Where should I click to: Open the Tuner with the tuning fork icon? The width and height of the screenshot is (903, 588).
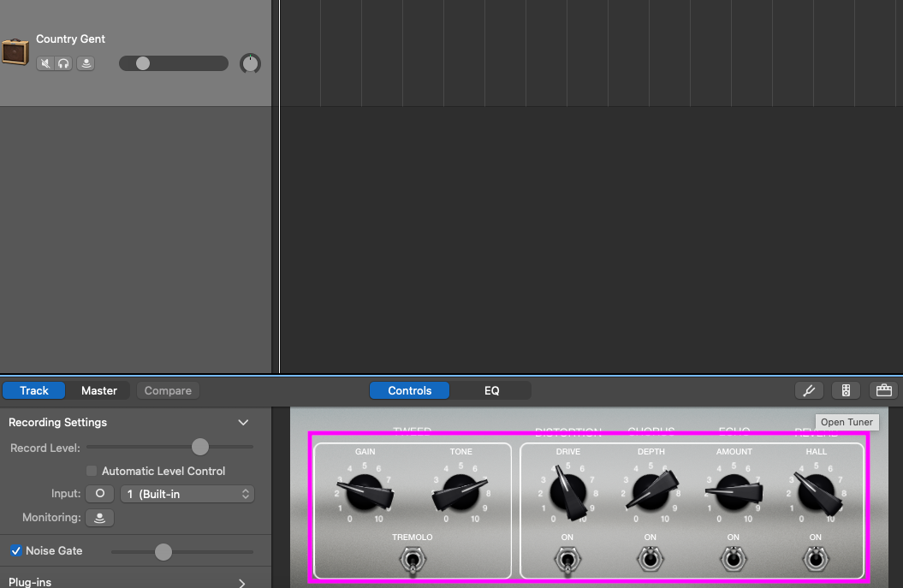[x=809, y=390]
